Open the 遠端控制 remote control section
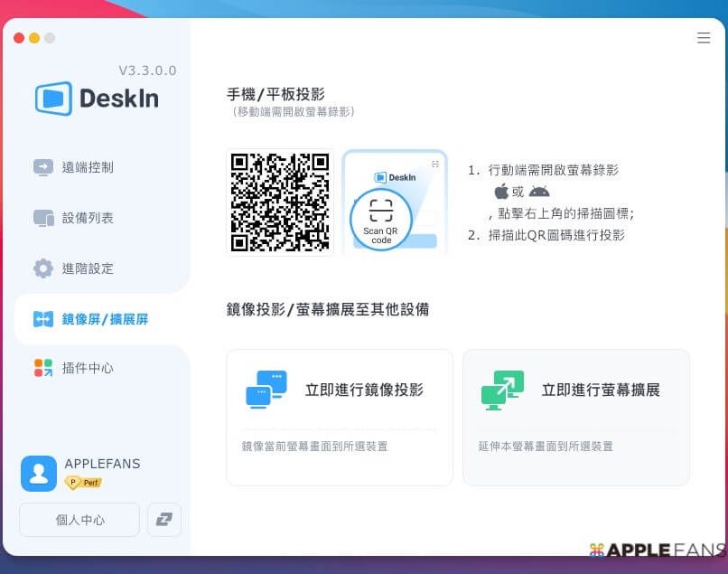The width and height of the screenshot is (728, 574). pos(87,167)
